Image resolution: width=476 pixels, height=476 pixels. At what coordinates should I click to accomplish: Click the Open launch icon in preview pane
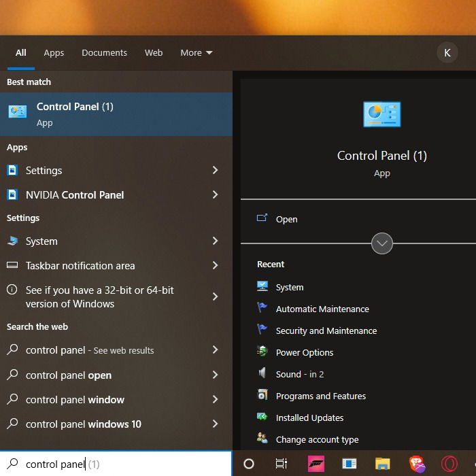[262, 218]
